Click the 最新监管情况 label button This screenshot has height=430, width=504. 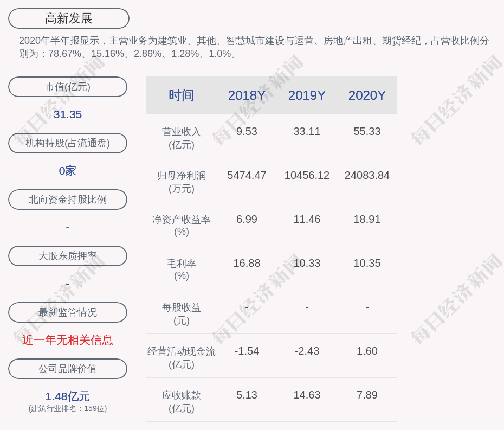pyautogui.click(x=68, y=312)
